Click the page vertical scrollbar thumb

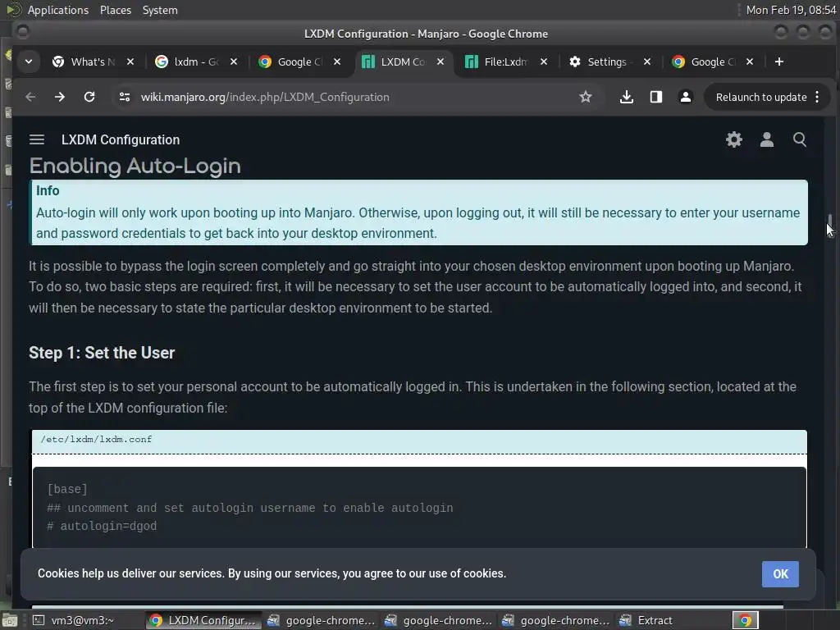pos(830,221)
